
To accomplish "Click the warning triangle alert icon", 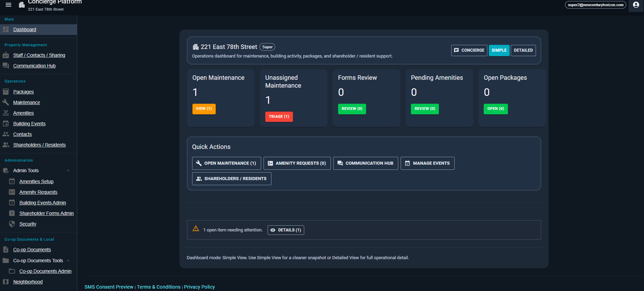I will 196,228.
